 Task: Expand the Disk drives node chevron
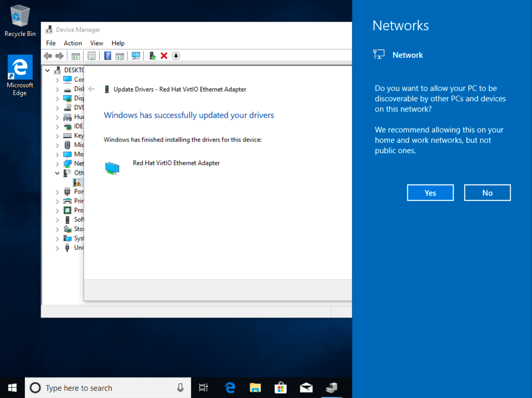pyautogui.click(x=57, y=89)
